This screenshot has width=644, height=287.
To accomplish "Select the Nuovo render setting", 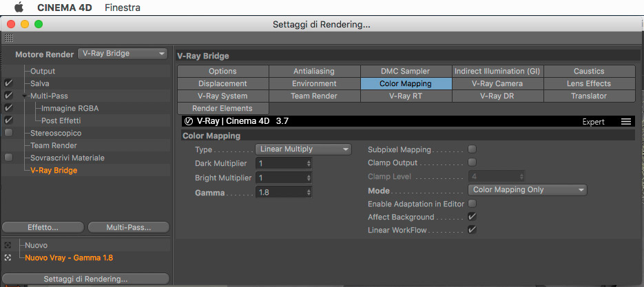I will (x=36, y=246).
